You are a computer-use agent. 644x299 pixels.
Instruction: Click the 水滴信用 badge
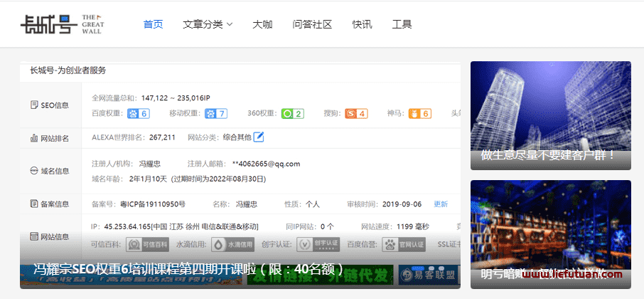pyautogui.click(x=233, y=244)
